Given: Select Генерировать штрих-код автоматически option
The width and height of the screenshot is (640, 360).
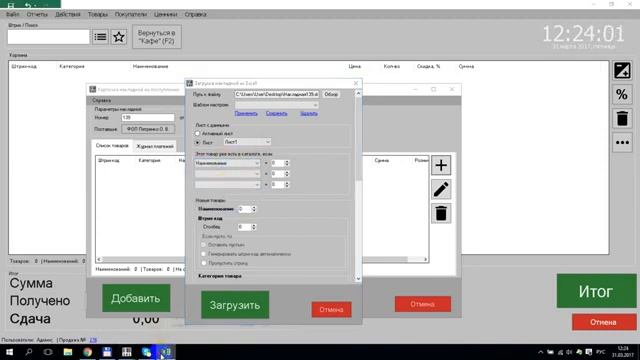Looking at the screenshot, I should click(203, 254).
